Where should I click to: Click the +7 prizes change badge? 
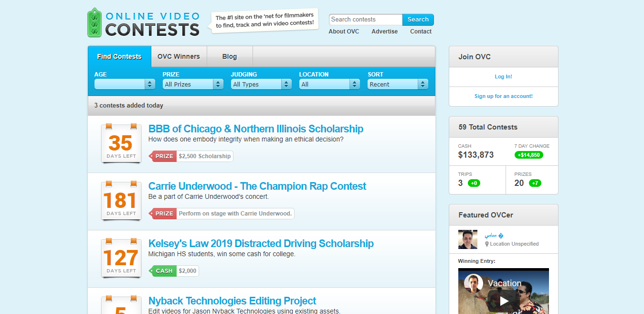535,183
